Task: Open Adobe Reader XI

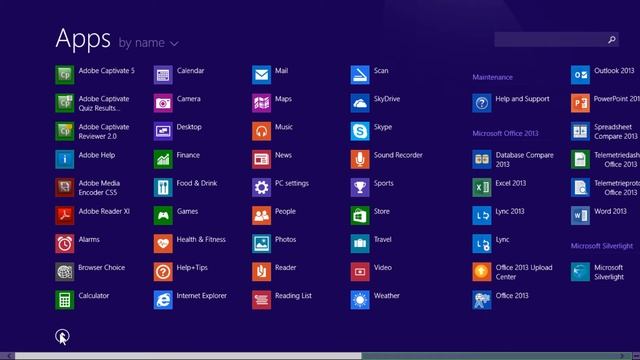Action: 93,216
